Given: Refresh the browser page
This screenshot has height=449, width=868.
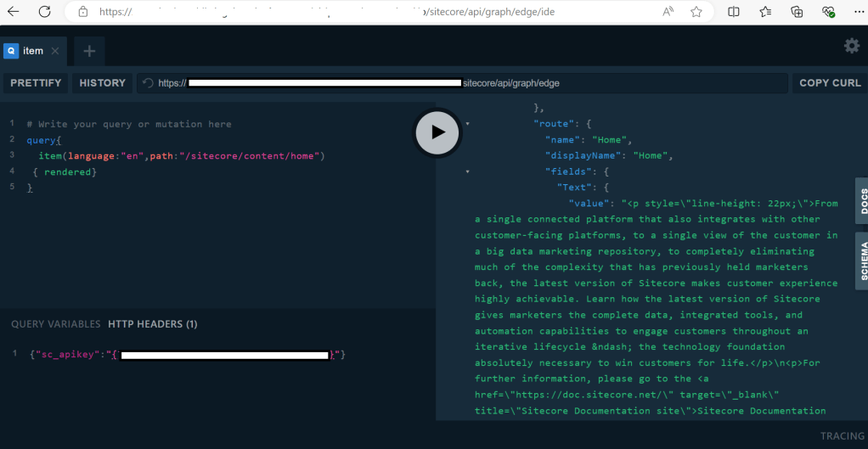Looking at the screenshot, I should pos(44,12).
